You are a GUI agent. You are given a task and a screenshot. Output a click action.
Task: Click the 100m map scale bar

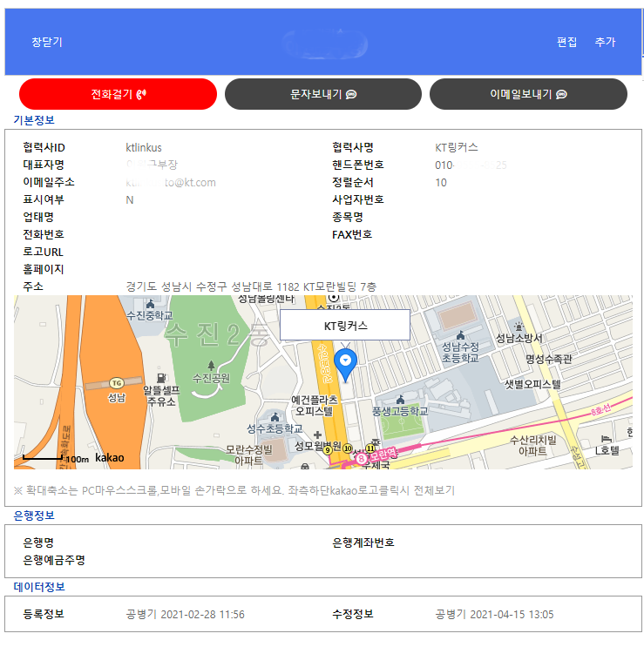[43, 458]
